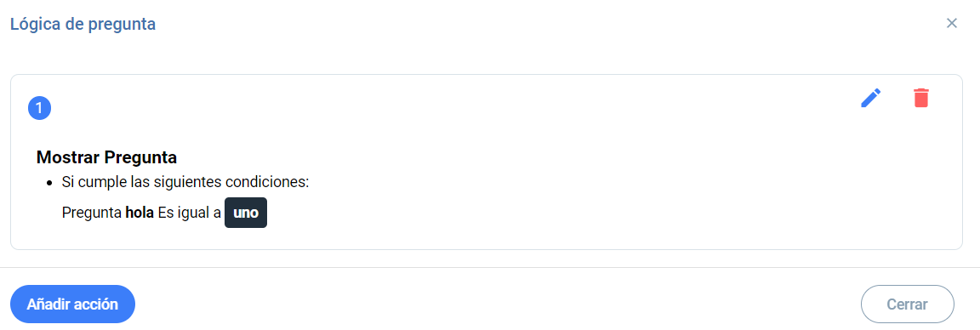This screenshot has width=980, height=330.
Task: Close the dialog with the outlined Cerrar button
Action: tap(908, 304)
